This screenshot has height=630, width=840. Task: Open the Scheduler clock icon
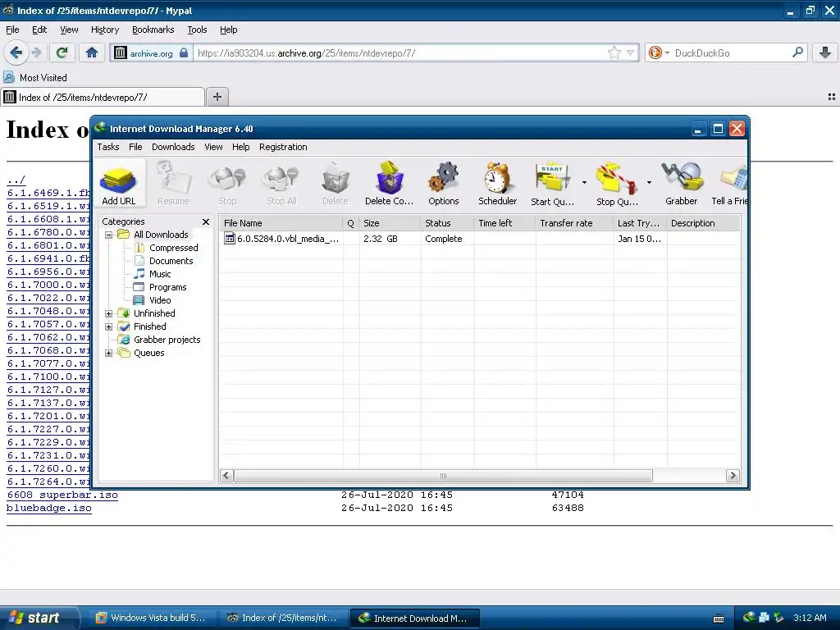click(498, 184)
